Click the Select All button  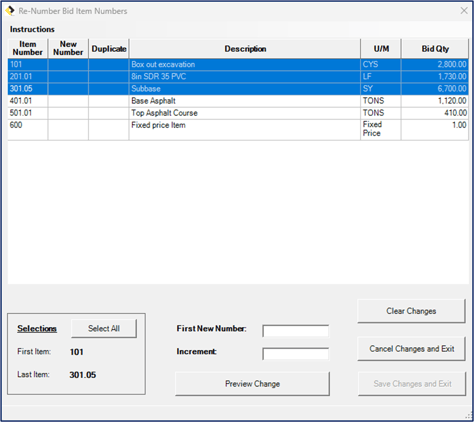point(104,329)
